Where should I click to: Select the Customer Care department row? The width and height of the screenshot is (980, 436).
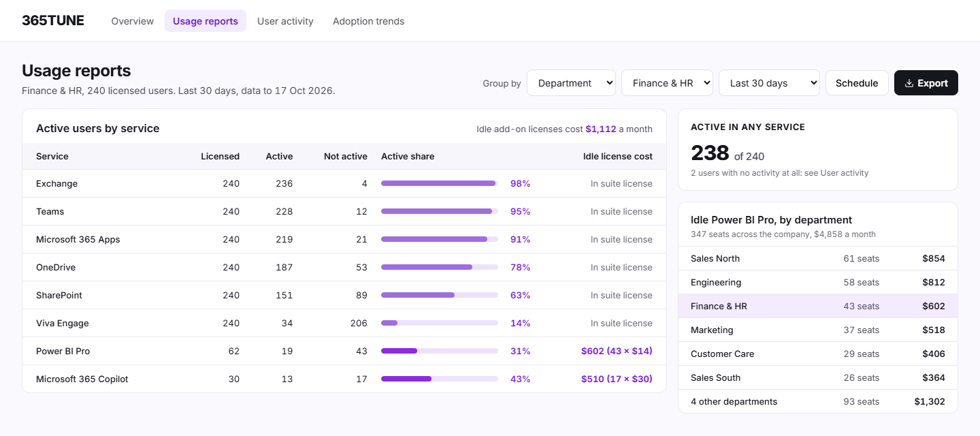tap(818, 354)
